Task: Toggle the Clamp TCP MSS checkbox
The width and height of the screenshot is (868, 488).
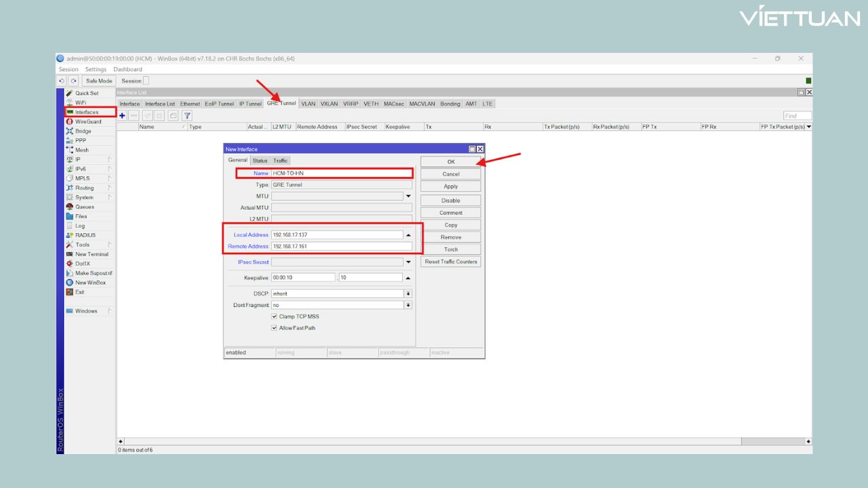Action: click(274, 317)
